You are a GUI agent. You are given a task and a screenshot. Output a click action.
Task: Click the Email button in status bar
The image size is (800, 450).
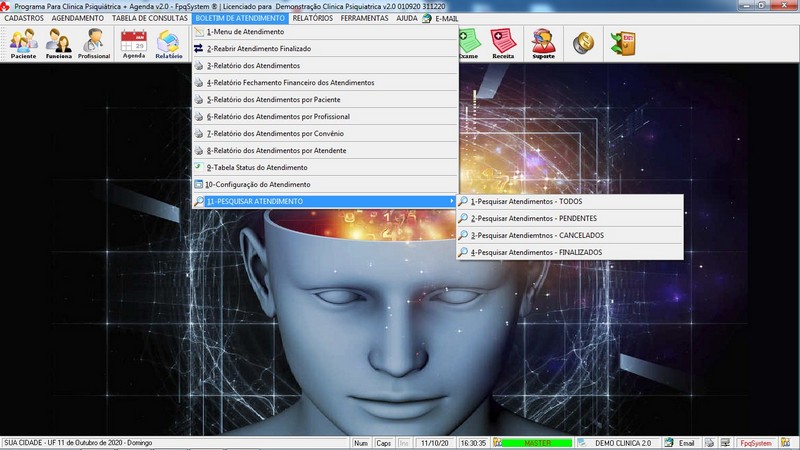[x=680, y=443]
